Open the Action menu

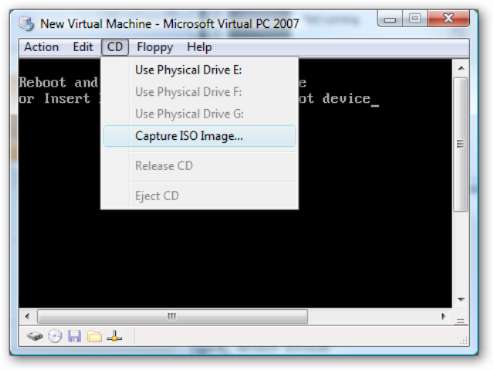click(41, 47)
